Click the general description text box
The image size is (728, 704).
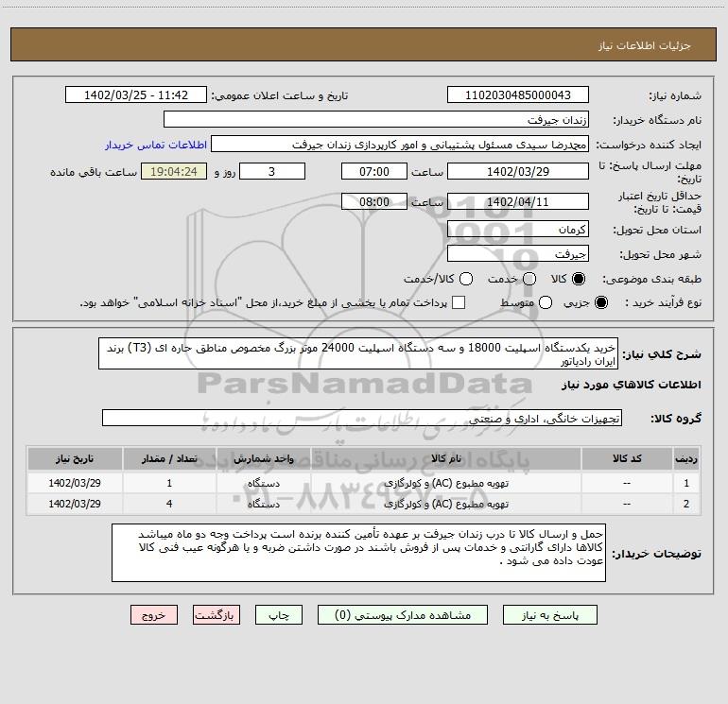pyautogui.click(x=358, y=353)
